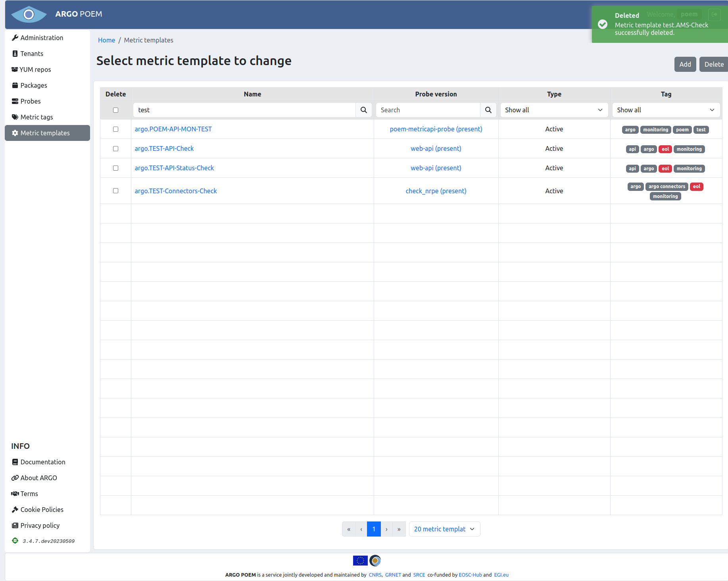Viewport: 728px width, 581px height.
Task: Open the Administration section in sidebar
Action: click(41, 38)
